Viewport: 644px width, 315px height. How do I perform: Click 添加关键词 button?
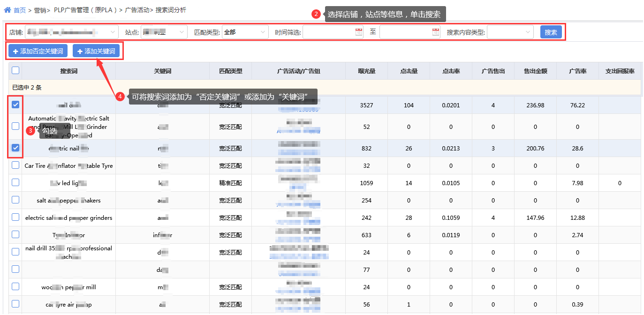pyautogui.click(x=96, y=51)
